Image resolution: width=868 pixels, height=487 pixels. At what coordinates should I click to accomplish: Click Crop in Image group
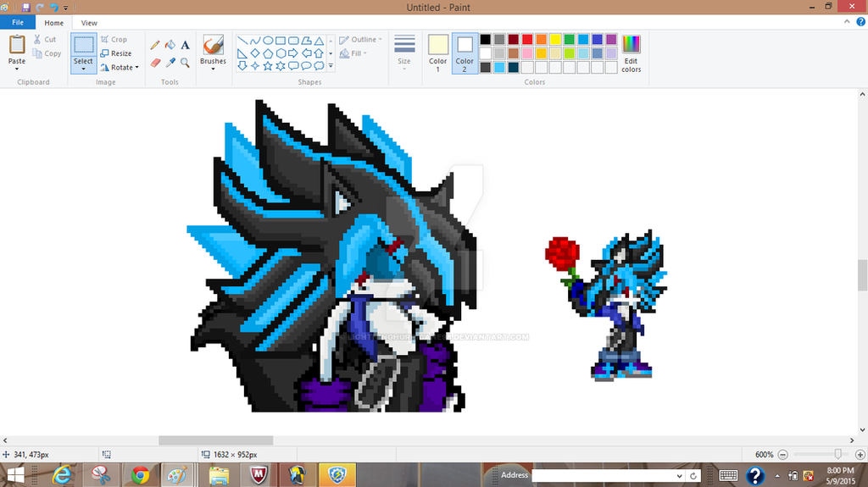pyautogui.click(x=114, y=39)
